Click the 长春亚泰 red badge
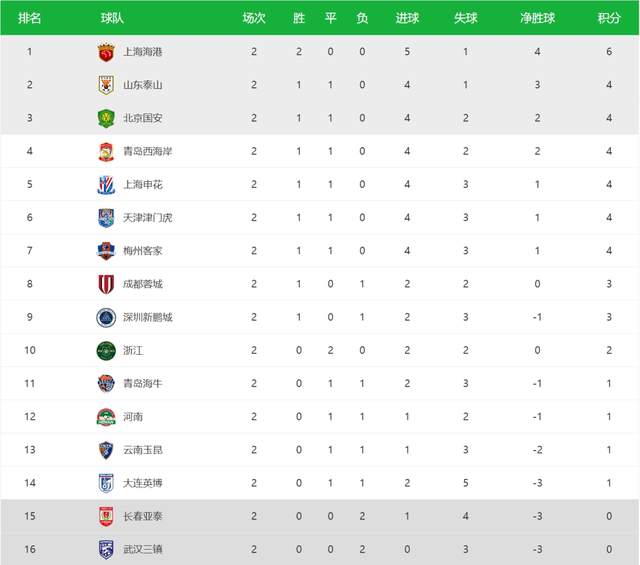Viewport: 640px width, 565px height. pyautogui.click(x=106, y=516)
